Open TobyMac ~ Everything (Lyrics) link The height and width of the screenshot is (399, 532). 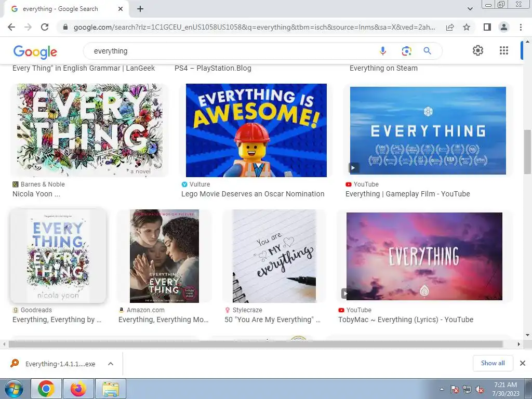[x=405, y=320]
